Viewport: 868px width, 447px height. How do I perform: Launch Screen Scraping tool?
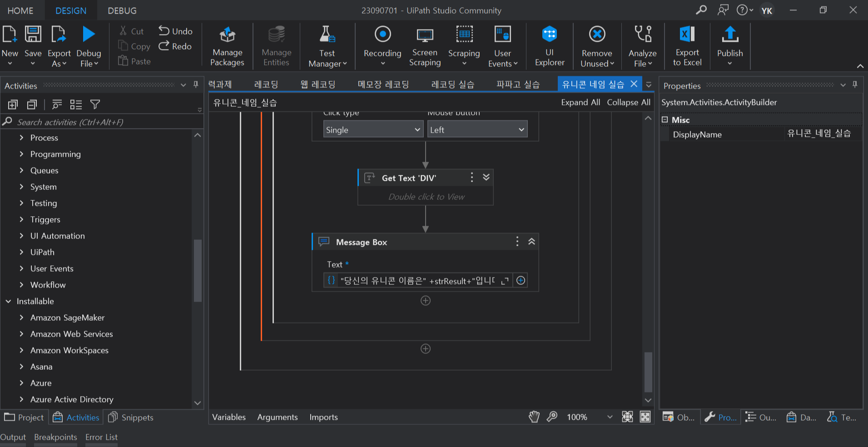pos(425,46)
